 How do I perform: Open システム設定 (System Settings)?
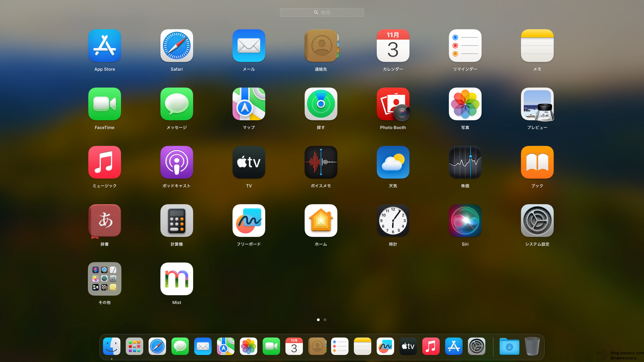(537, 221)
